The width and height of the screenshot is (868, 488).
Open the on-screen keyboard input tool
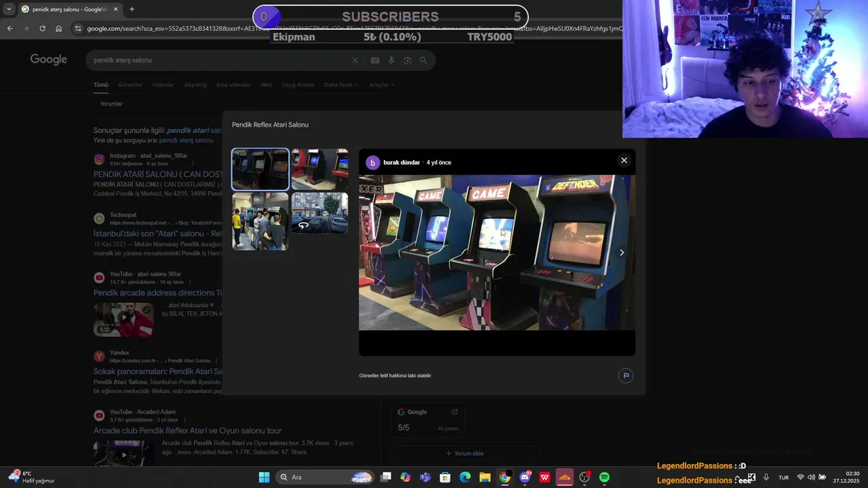tap(375, 60)
